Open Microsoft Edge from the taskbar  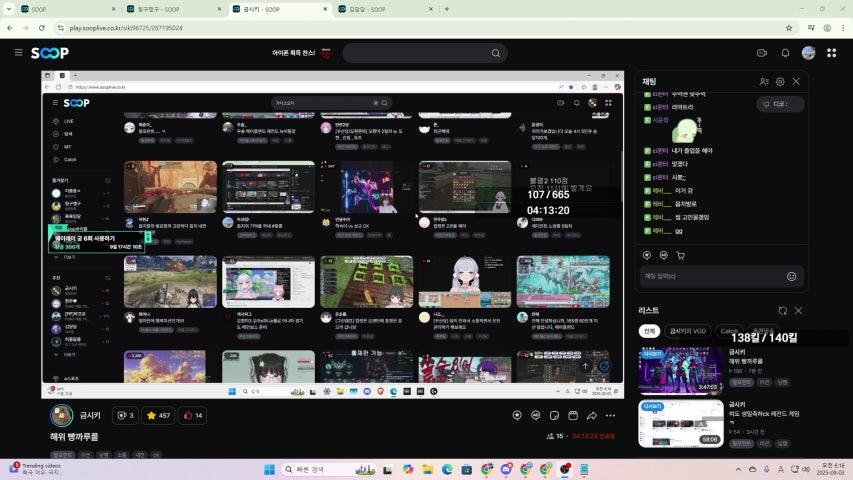[447, 469]
